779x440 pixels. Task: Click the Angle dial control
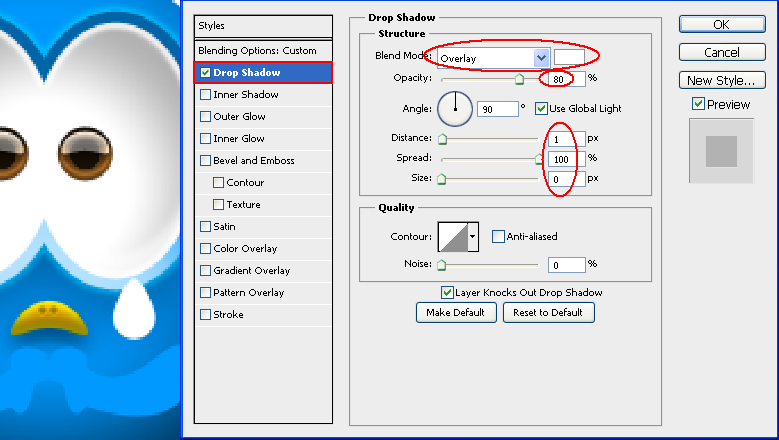455,109
